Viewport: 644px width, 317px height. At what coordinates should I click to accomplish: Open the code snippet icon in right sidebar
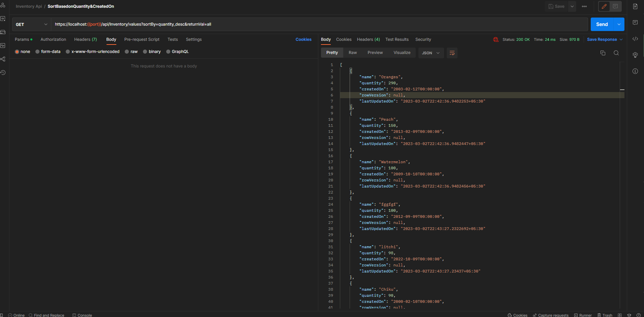pos(635,39)
